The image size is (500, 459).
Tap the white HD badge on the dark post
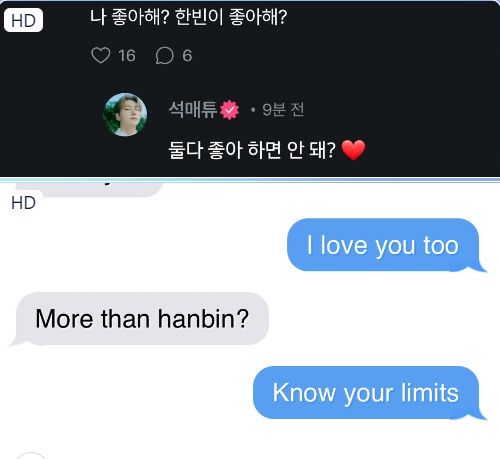coord(23,21)
